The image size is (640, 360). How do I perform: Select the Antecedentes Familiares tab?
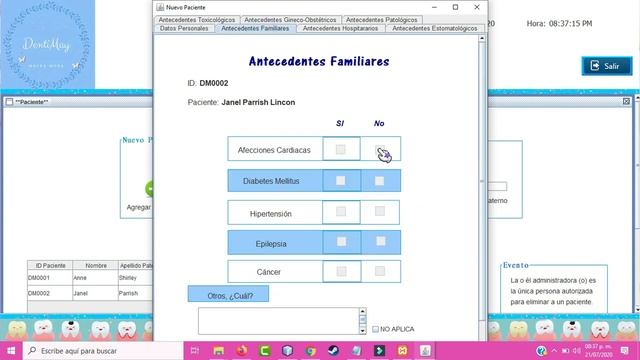(x=255, y=29)
